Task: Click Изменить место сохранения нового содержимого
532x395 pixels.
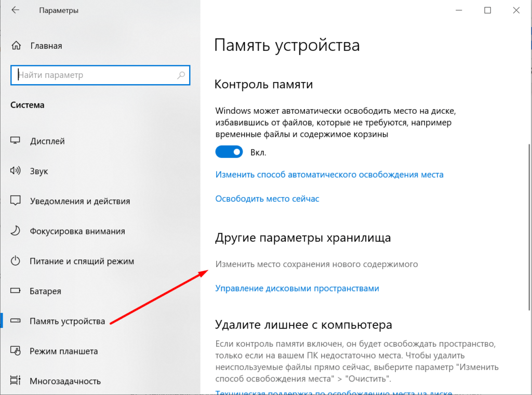Action: (316, 264)
